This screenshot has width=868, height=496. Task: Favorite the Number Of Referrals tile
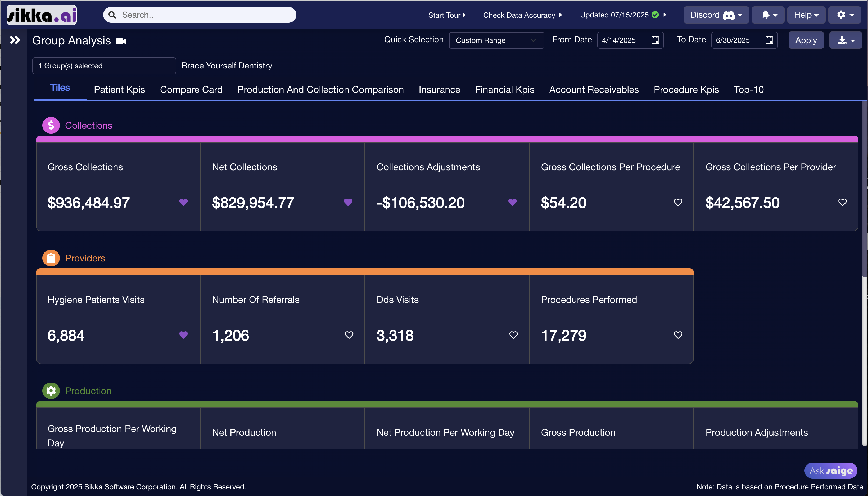(349, 335)
